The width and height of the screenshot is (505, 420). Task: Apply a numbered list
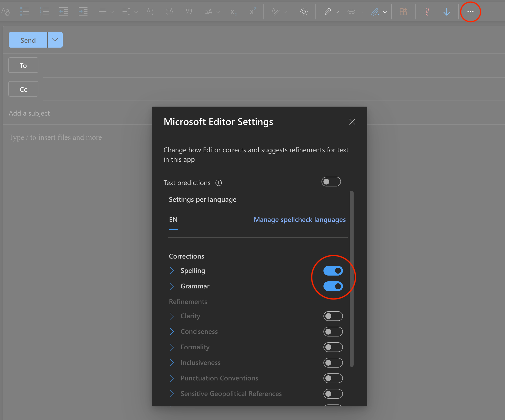pos(44,11)
